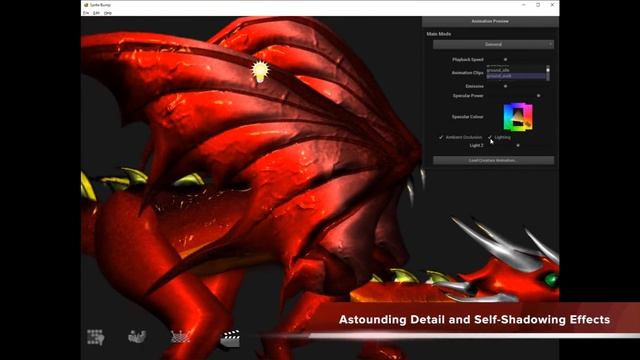
Task: Open the Specular Colour picker swatch
Action: pyautogui.click(x=518, y=117)
